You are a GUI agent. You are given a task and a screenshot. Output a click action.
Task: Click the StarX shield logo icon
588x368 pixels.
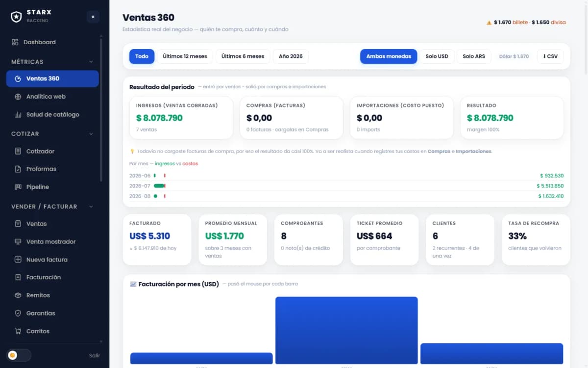pos(17,17)
